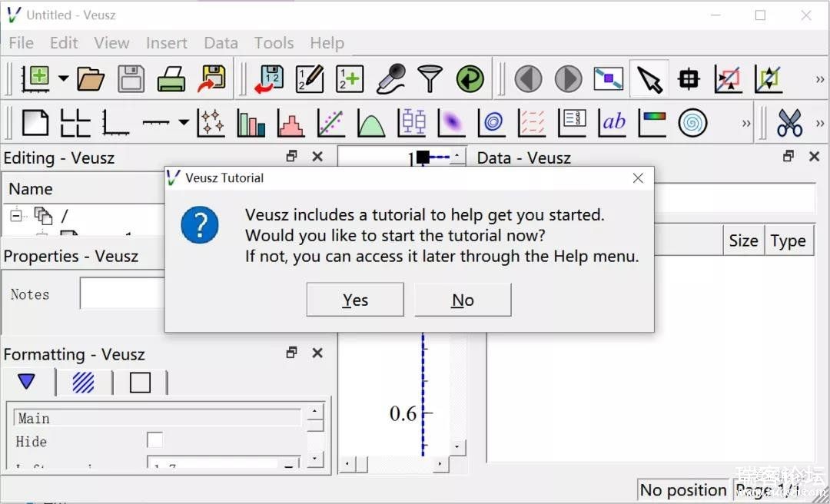This screenshot has width=830, height=504.
Task: Click the new document icon with plus
Action: pos(36,79)
